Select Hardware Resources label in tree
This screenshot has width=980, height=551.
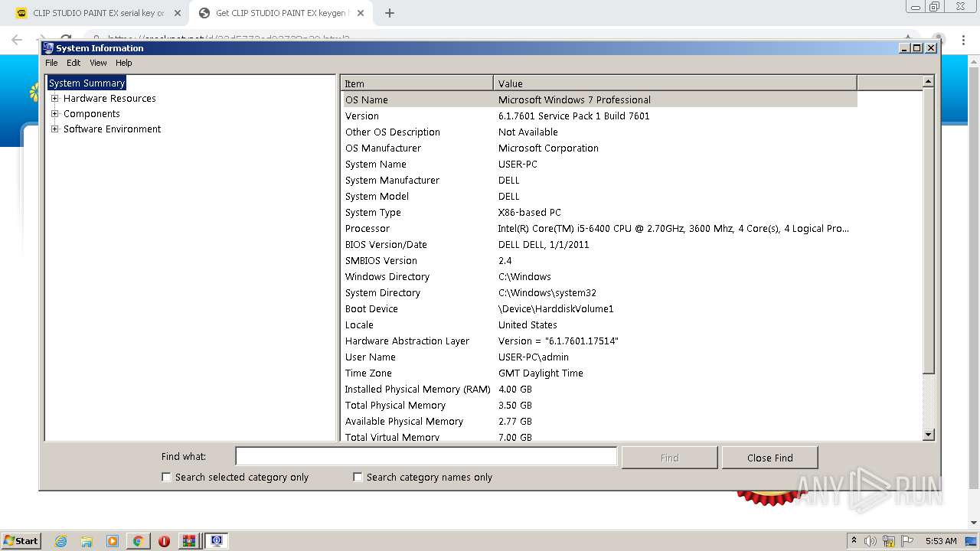pos(109,98)
